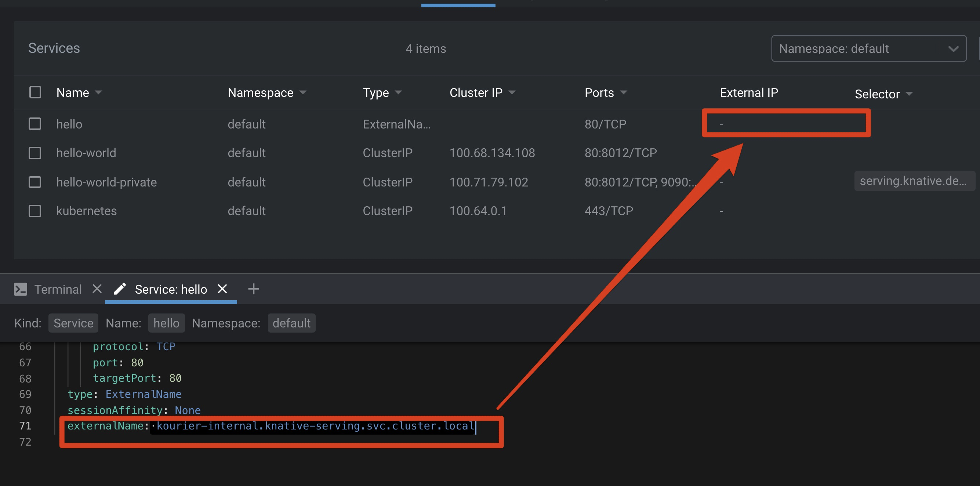
Task: Sort by the Type column
Action: point(382,93)
